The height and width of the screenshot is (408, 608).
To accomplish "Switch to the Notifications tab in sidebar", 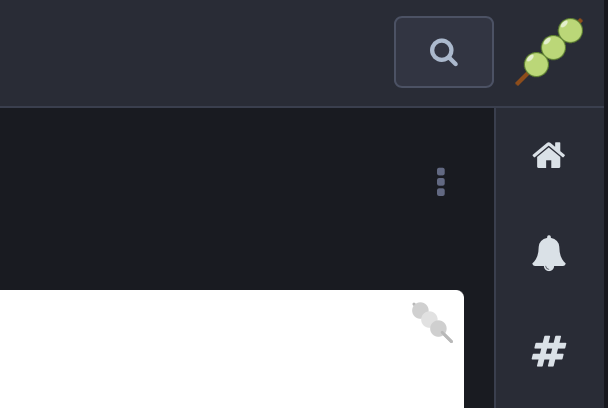I will coord(549,253).
